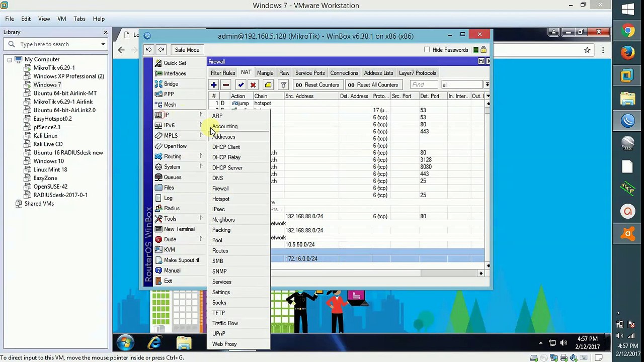Open the 'all' filter dropdown
The image size is (644, 362).
[487, 85]
